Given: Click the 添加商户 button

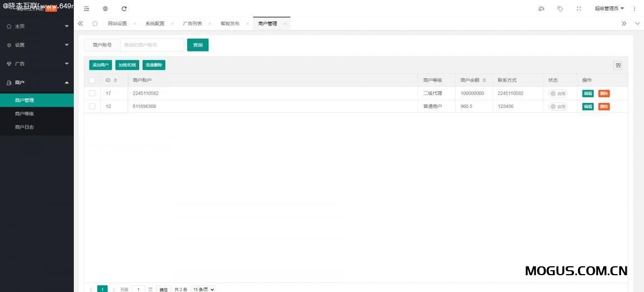Looking at the screenshot, I should coord(101,65).
